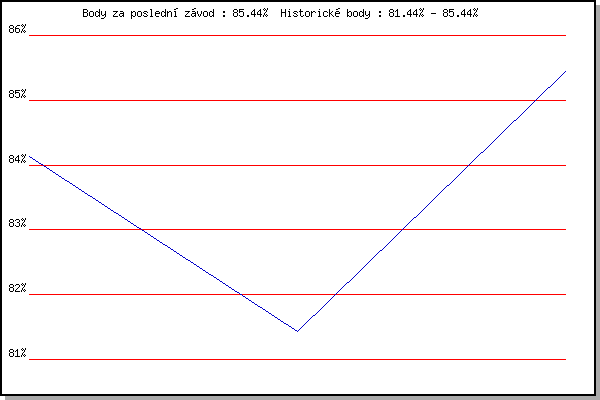Screen dimensions: 600x400
Task: Click where descending blue line crosses red 82% line
Action: (242, 294)
